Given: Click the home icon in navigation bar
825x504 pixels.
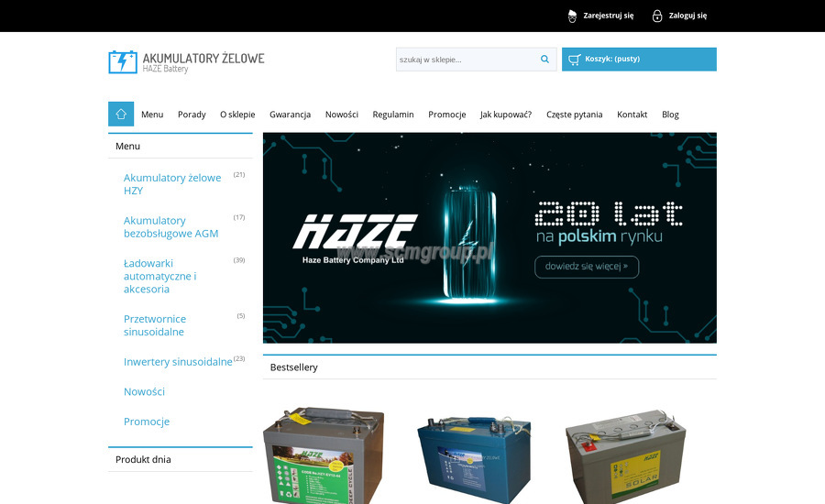Looking at the screenshot, I should tap(121, 114).
